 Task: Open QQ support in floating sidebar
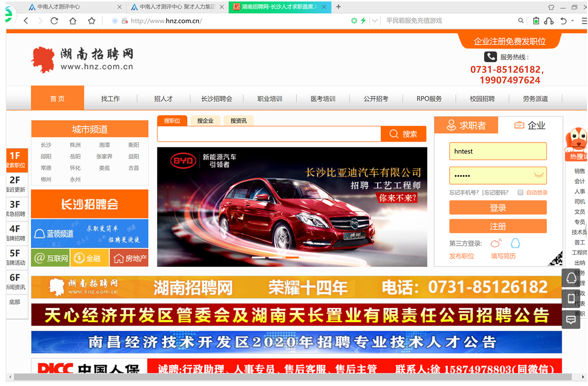coord(571,278)
